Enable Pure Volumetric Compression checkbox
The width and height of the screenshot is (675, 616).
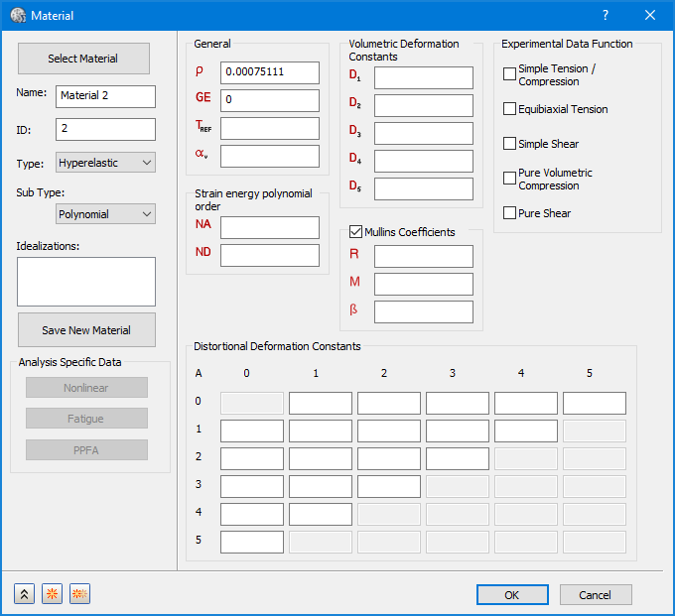pos(509,179)
